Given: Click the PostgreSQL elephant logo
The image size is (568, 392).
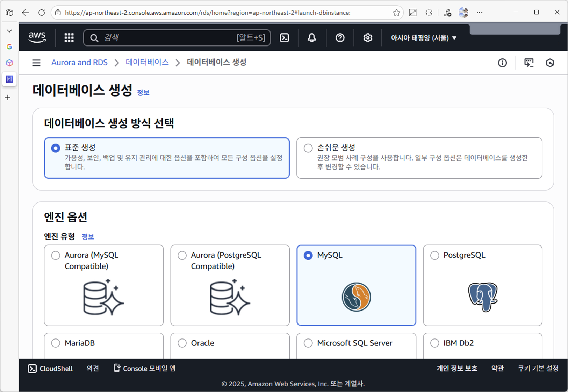Looking at the screenshot, I should point(483,297).
